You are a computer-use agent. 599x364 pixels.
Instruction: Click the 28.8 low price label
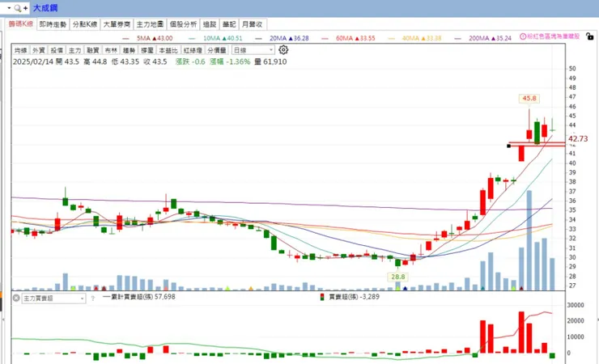397,277
